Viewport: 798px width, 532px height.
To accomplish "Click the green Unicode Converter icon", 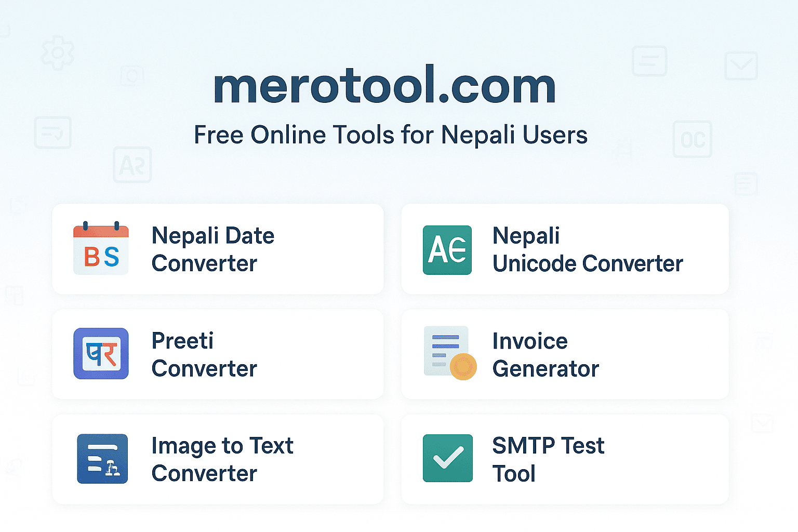I will (447, 250).
